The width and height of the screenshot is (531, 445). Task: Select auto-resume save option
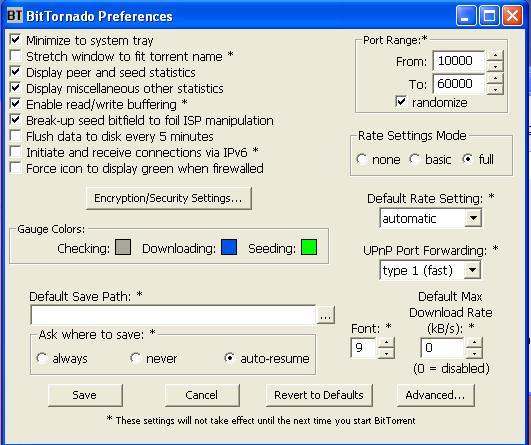(230, 358)
